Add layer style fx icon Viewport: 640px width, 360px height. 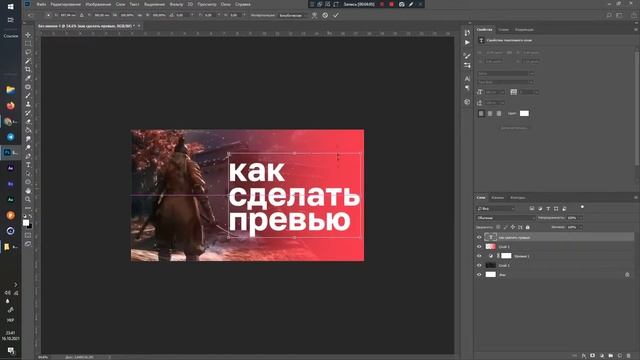coord(584,356)
